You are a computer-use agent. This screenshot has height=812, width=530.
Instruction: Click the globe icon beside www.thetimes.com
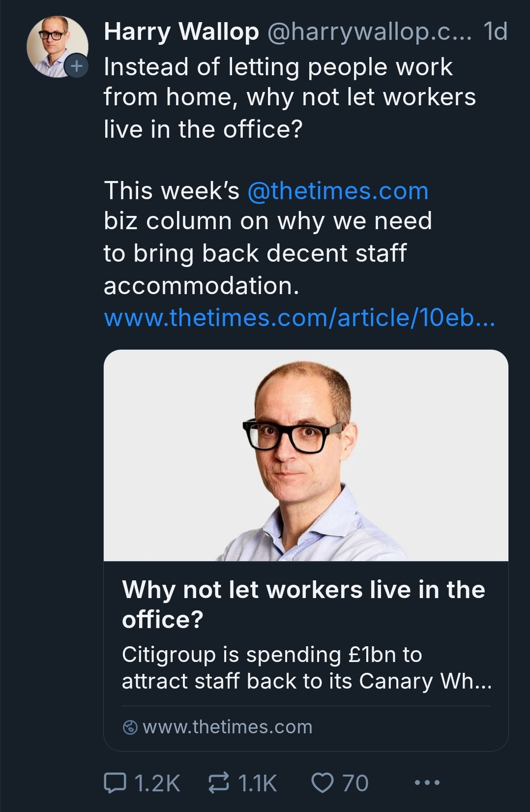(x=130, y=727)
